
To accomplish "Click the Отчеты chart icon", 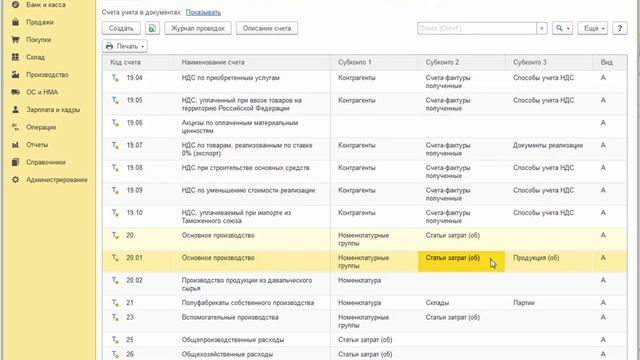I will (16, 145).
